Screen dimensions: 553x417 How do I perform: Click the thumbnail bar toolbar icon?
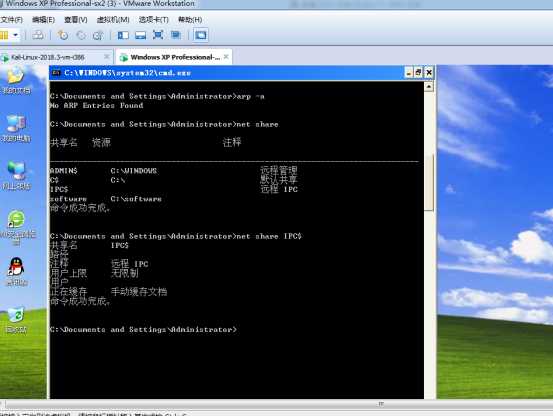click(x=140, y=35)
